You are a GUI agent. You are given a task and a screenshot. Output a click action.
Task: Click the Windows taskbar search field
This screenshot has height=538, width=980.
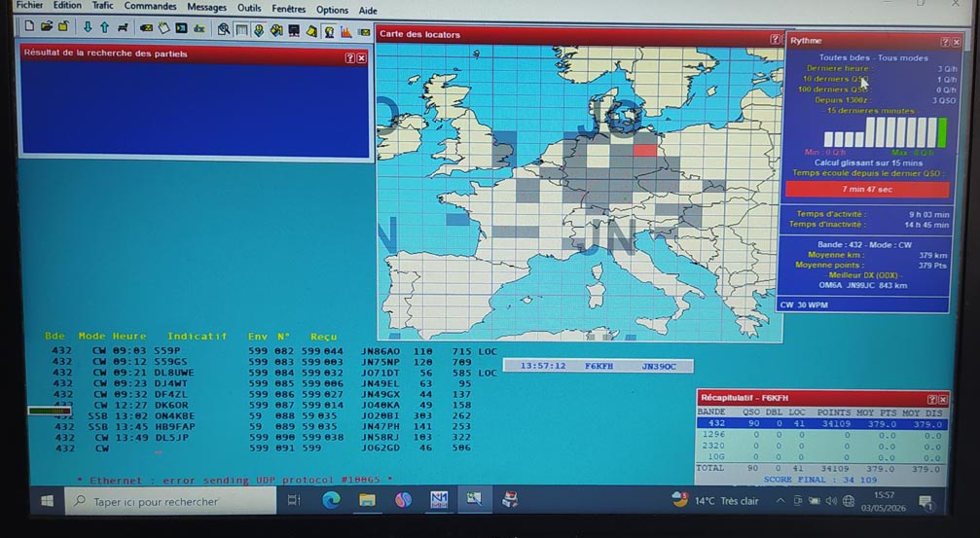(170, 501)
